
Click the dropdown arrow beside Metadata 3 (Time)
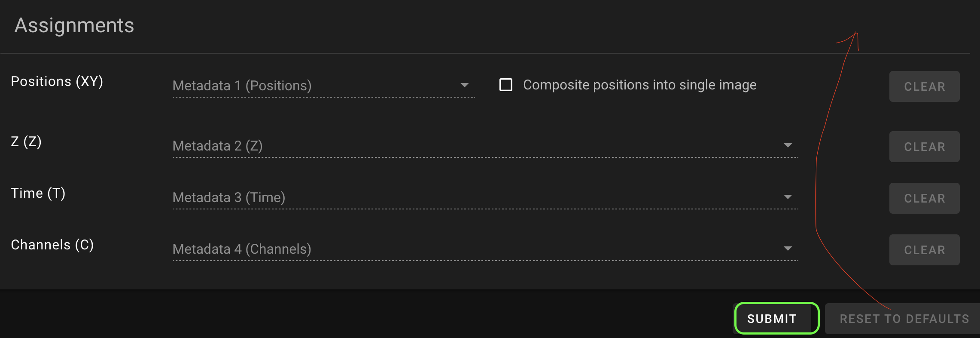click(788, 197)
